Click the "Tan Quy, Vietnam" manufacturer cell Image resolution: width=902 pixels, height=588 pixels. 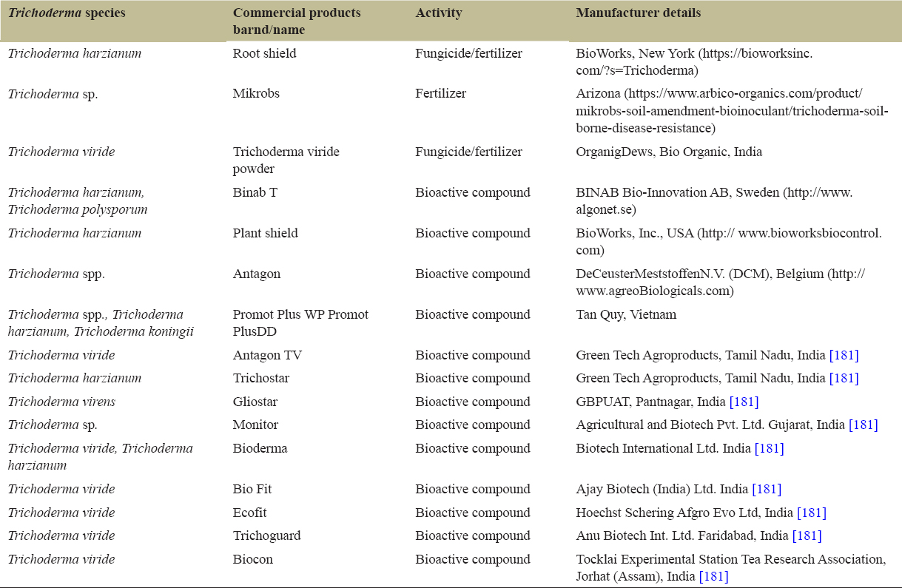(x=626, y=314)
